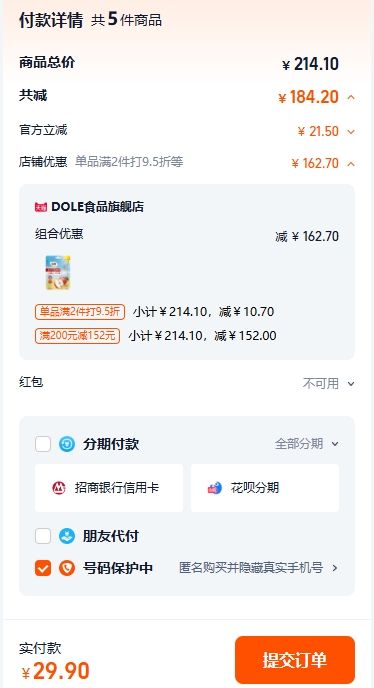The height and width of the screenshot is (688, 374).
Task: Select 花呗分期 installment option
Action: (x=265, y=488)
